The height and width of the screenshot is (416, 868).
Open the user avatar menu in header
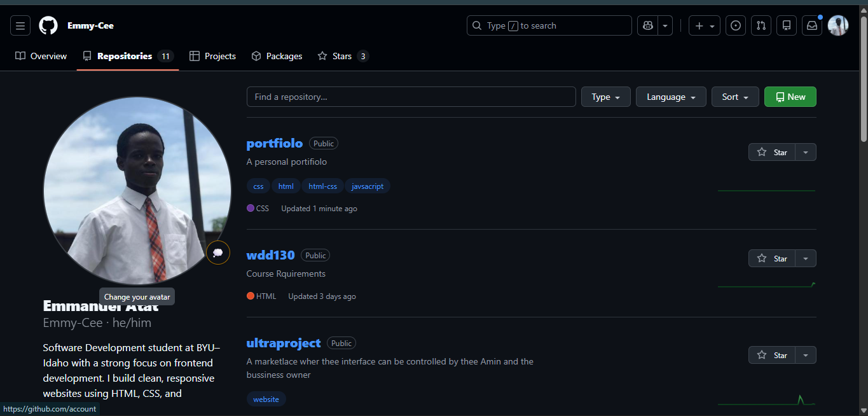pos(838,26)
